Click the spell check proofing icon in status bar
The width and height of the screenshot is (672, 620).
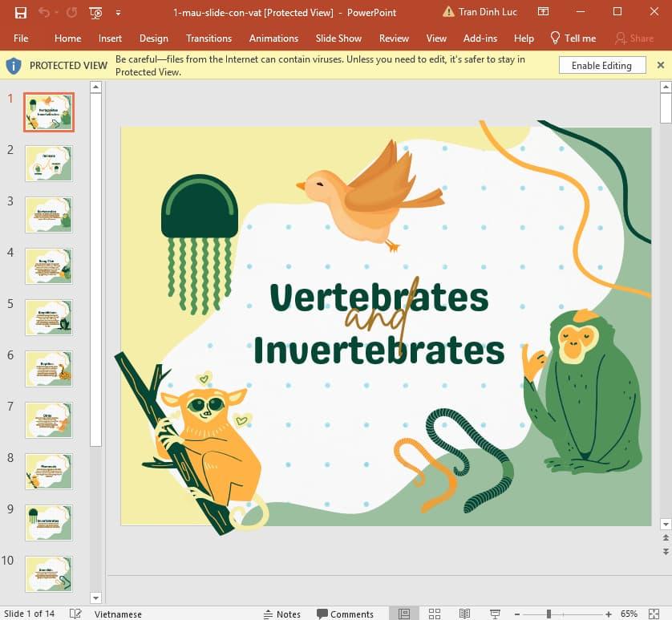(x=75, y=614)
